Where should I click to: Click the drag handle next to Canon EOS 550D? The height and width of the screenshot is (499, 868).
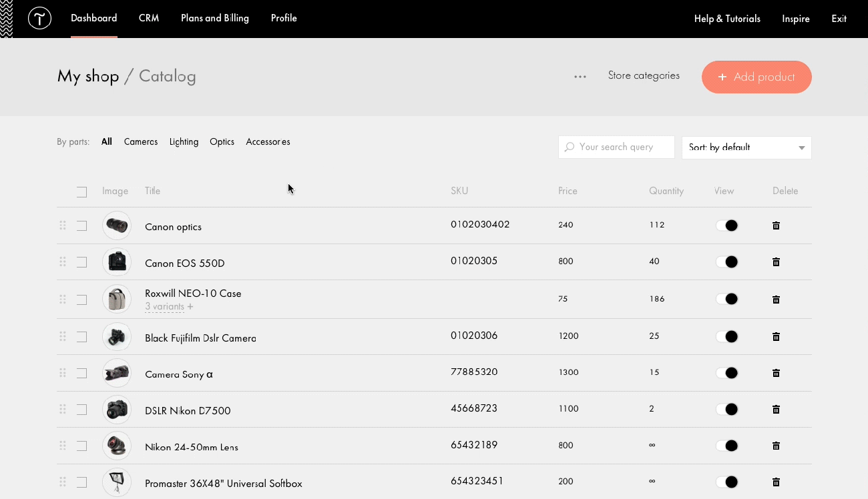point(62,262)
